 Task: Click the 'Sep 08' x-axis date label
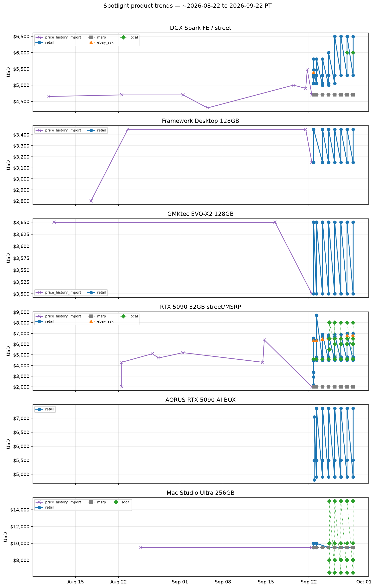(x=223, y=582)
